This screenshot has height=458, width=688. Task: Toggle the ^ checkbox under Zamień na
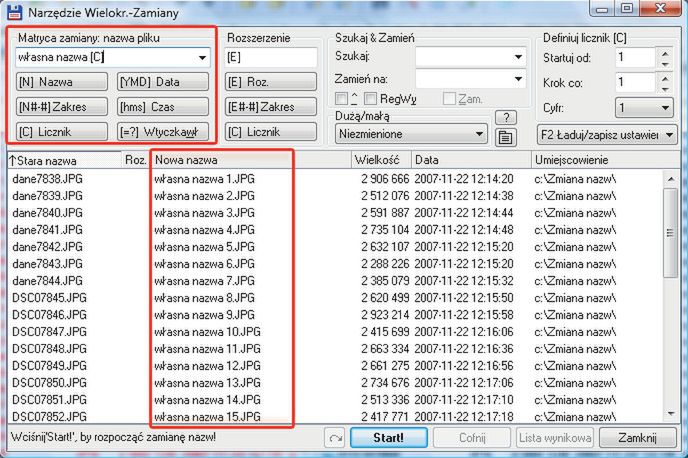pyautogui.click(x=341, y=99)
